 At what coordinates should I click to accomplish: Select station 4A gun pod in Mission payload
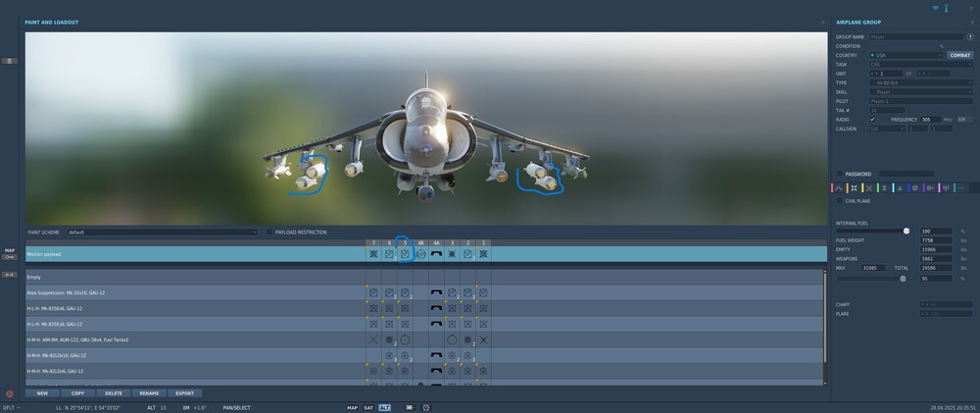tap(436, 253)
